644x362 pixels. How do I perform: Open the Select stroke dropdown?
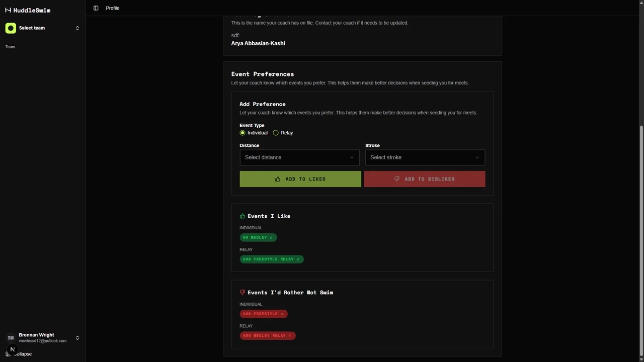(x=425, y=157)
